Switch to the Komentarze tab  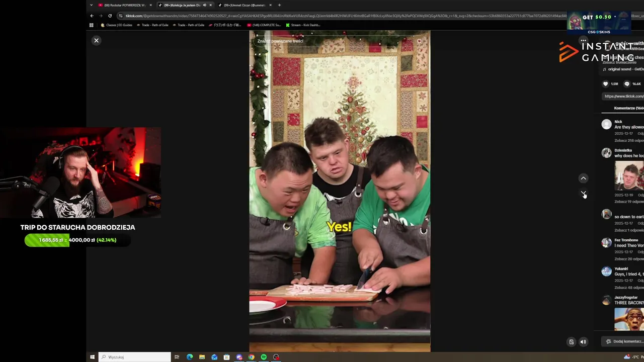click(628, 108)
